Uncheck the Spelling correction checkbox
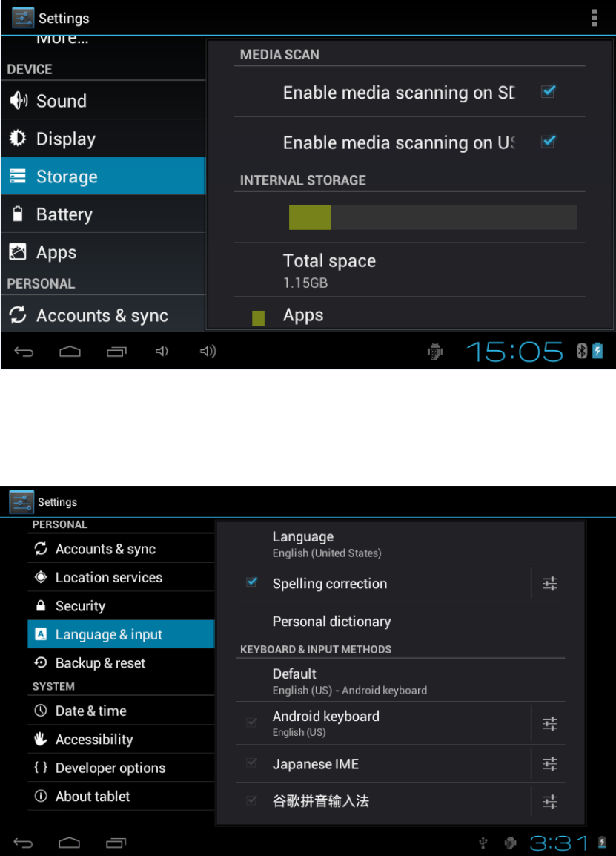 point(251,582)
